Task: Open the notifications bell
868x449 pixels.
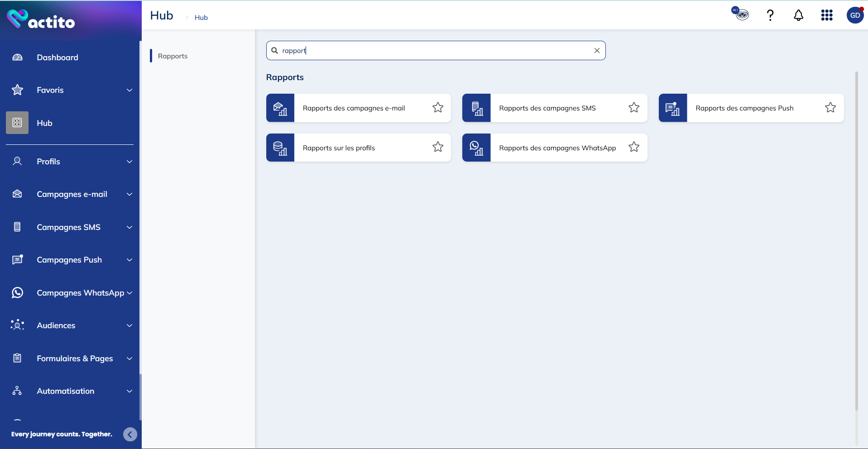Action: point(798,15)
